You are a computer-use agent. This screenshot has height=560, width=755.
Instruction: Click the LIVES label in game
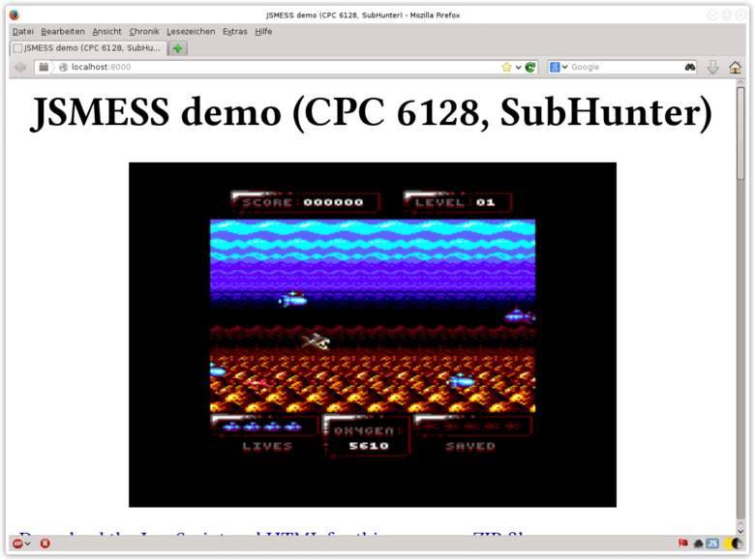(x=267, y=447)
